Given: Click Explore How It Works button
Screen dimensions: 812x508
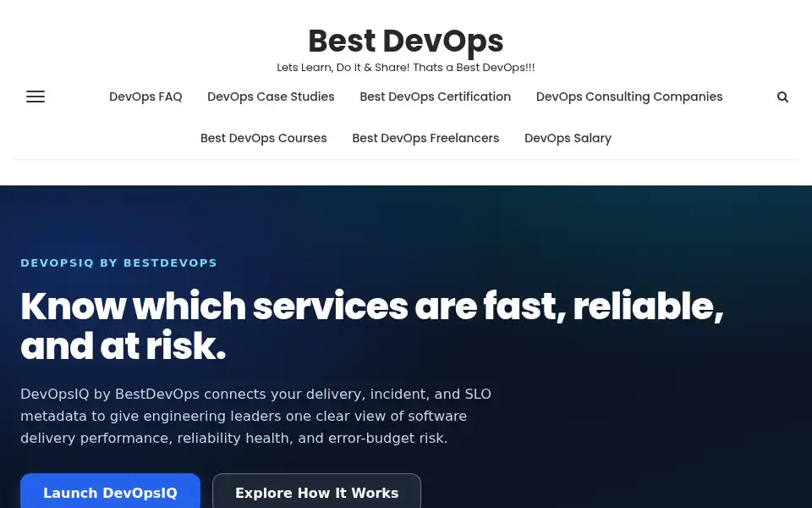Looking at the screenshot, I should pos(316,493).
